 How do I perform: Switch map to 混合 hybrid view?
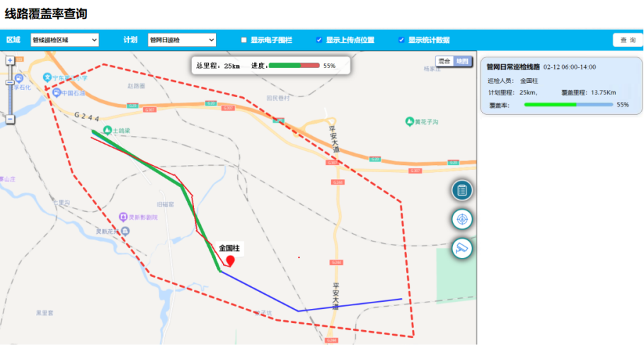click(x=444, y=62)
